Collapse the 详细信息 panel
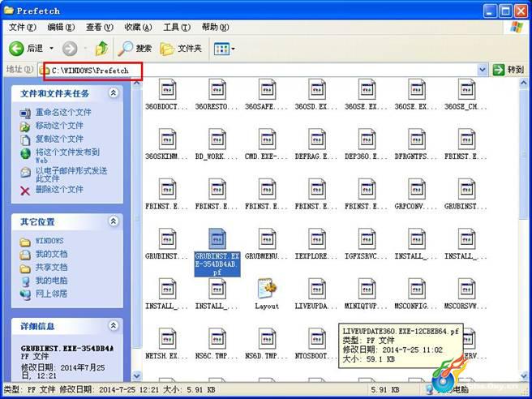 point(114,326)
